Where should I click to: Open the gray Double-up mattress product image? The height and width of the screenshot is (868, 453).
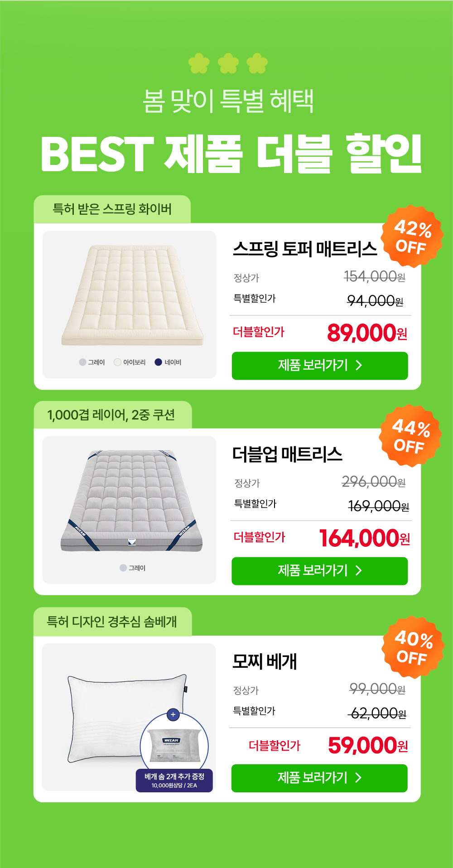131,501
